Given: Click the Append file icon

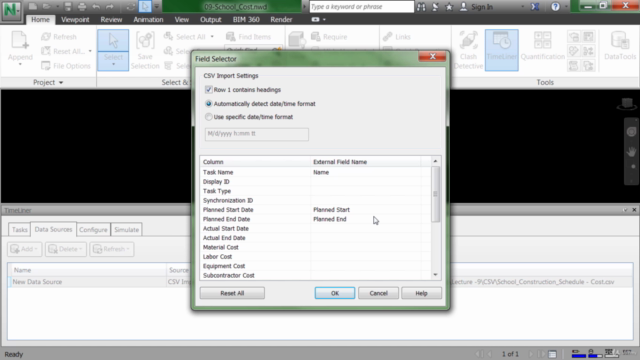Looking at the screenshot, I should pos(20,41).
